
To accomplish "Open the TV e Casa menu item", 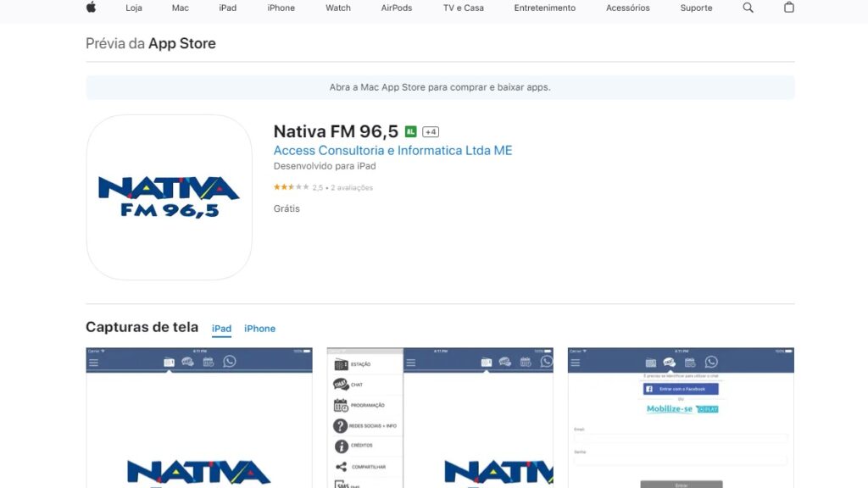I will tap(464, 8).
